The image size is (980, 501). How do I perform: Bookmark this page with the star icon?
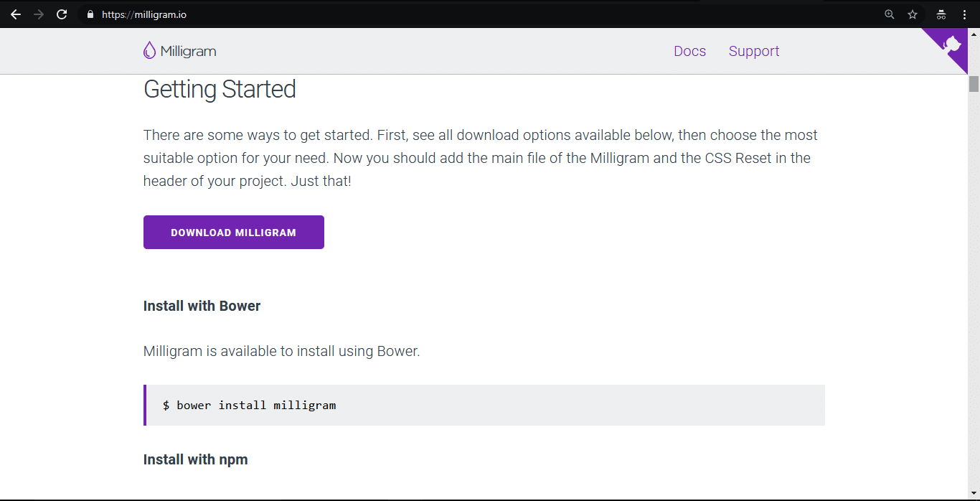[913, 14]
